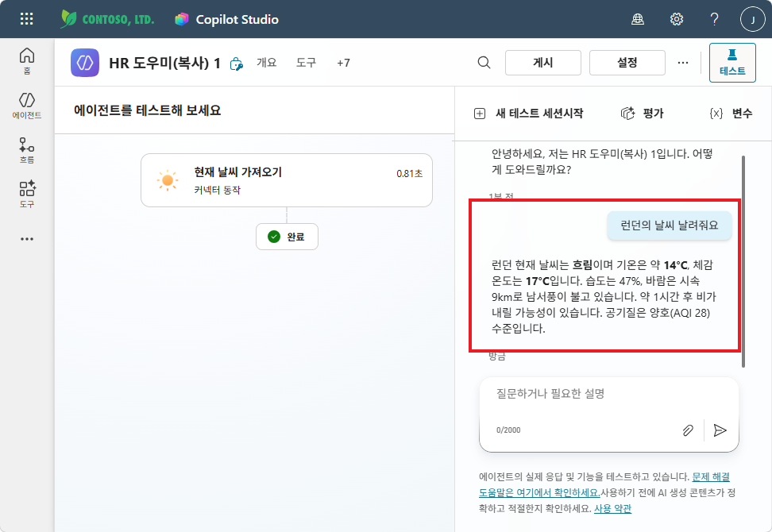Click the plus icon of 새 테스트 세션시작
Screen dimensions: 772x532
[x=480, y=114]
